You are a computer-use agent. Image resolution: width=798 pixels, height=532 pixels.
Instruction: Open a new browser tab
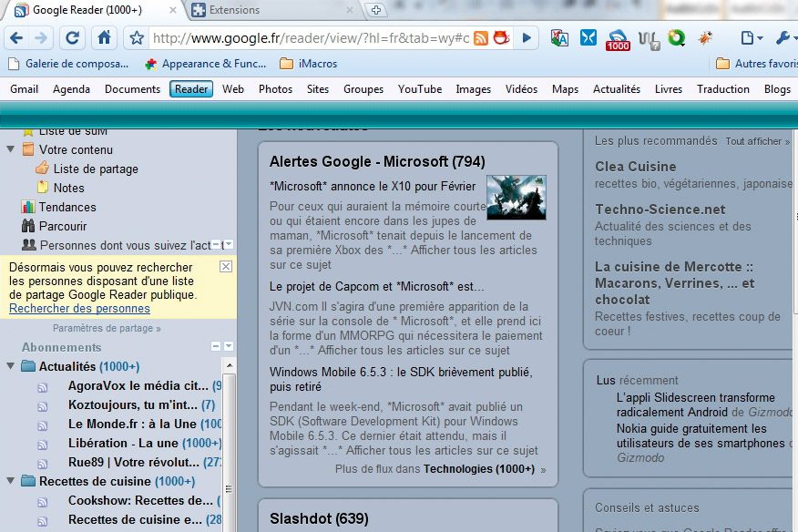pyautogui.click(x=376, y=10)
